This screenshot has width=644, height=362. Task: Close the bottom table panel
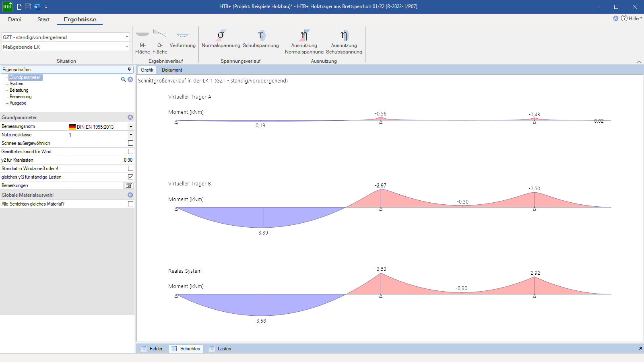tap(640, 348)
